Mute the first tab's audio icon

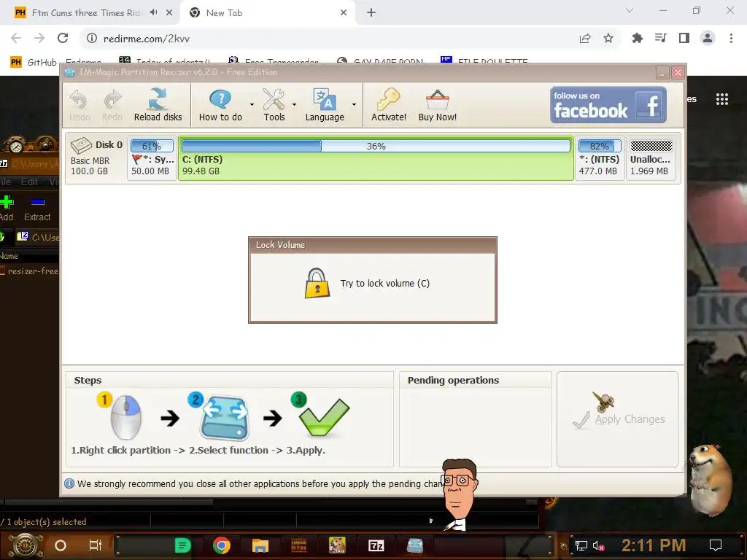(153, 12)
